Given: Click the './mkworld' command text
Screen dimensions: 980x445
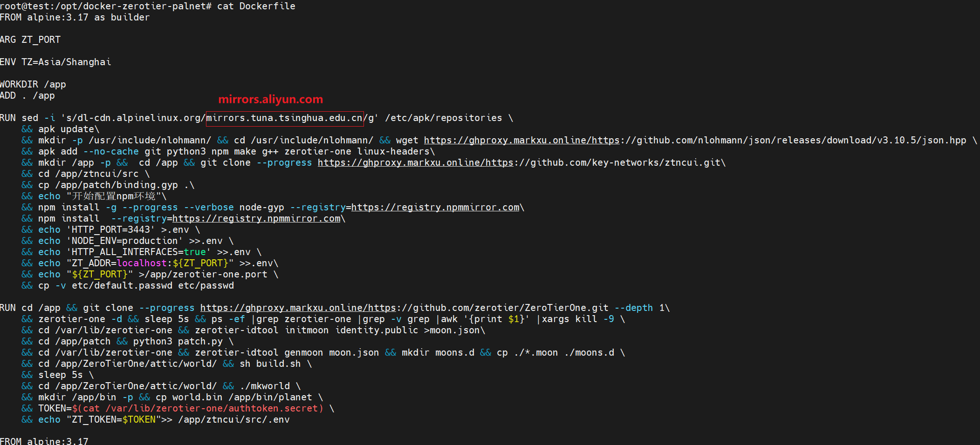Looking at the screenshot, I should click(x=265, y=386).
